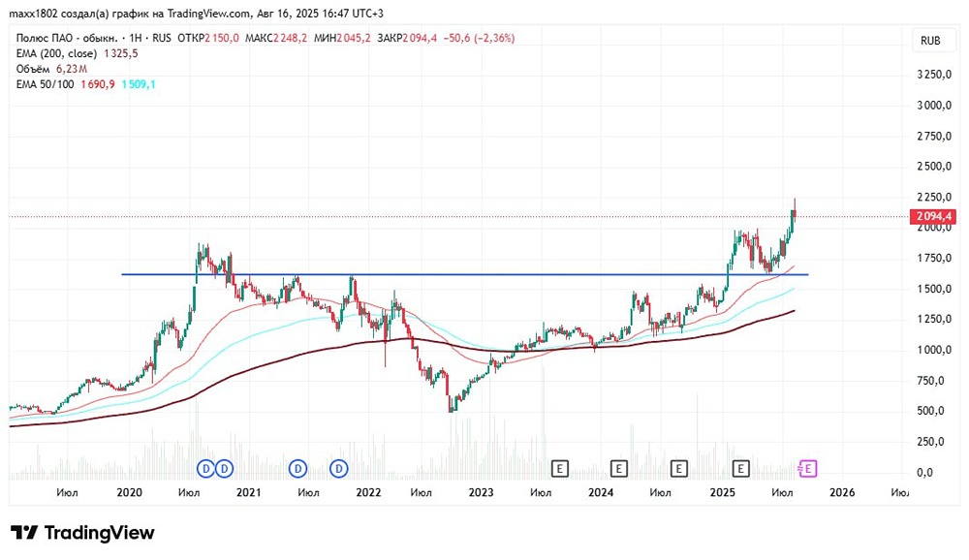The width and height of the screenshot is (969, 560).
Task: Open the dividend marker nearest the 2021 label
Action: coord(225,469)
